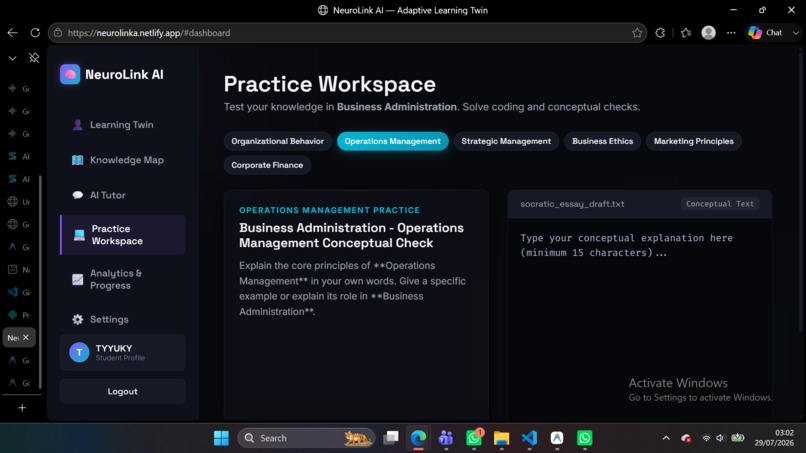Click the NeuroLink AI logo icon
The width and height of the screenshot is (806, 453).
(x=70, y=74)
